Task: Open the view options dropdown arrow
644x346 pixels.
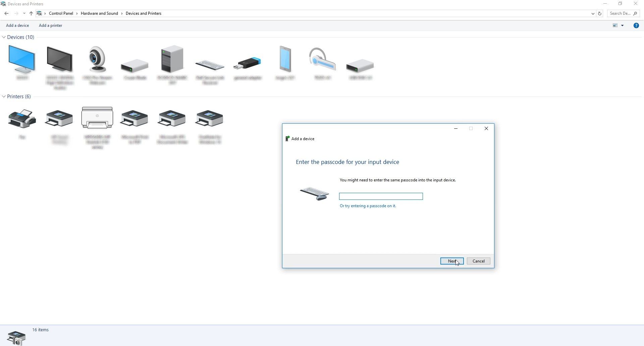Action: pyautogui.click(x=622, y=25)
